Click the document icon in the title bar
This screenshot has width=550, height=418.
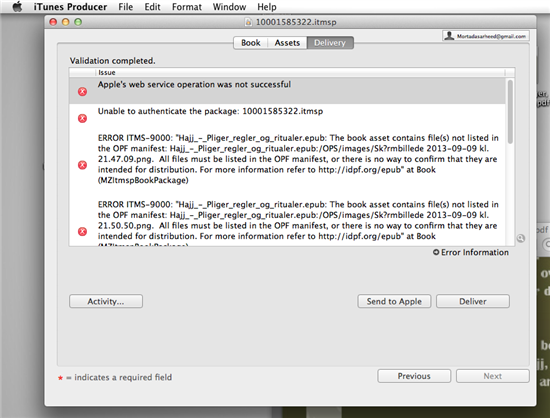(248, 22)
